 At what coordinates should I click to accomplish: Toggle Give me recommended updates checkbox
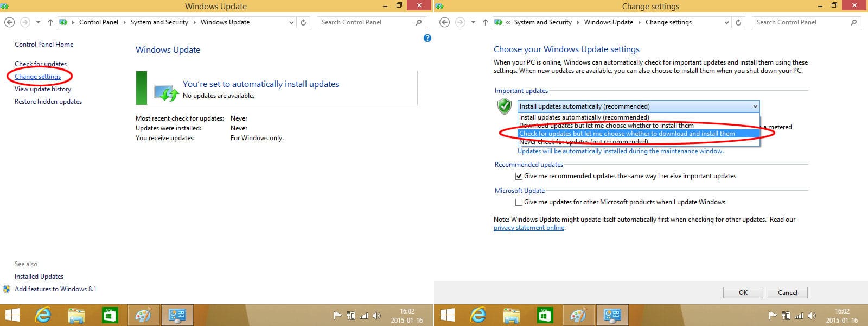pyautogui.click(x=519, y=176)
